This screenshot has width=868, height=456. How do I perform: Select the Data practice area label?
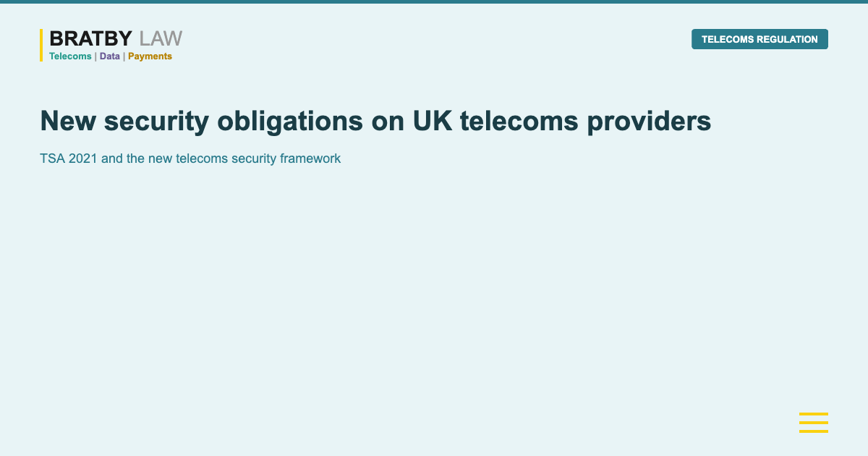109,56
